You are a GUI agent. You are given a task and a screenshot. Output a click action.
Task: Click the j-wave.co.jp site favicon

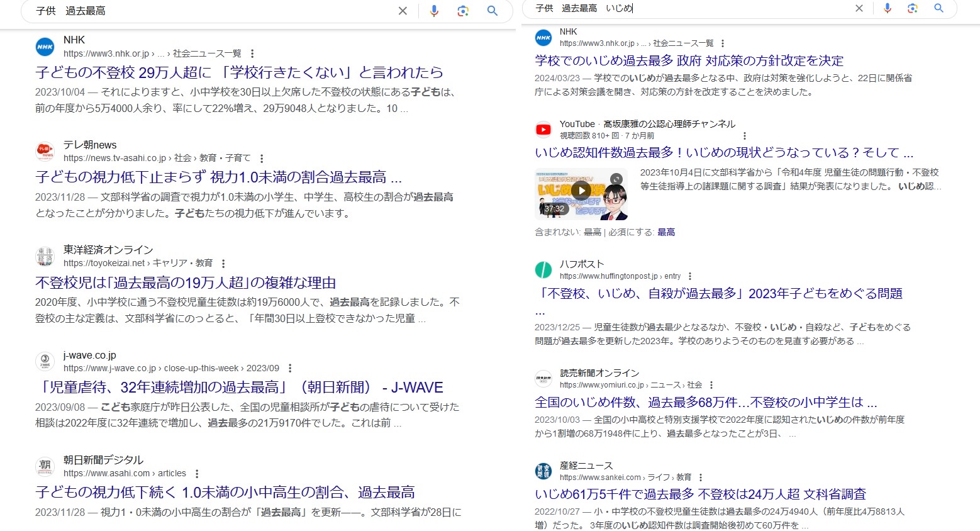coord(45,362)
